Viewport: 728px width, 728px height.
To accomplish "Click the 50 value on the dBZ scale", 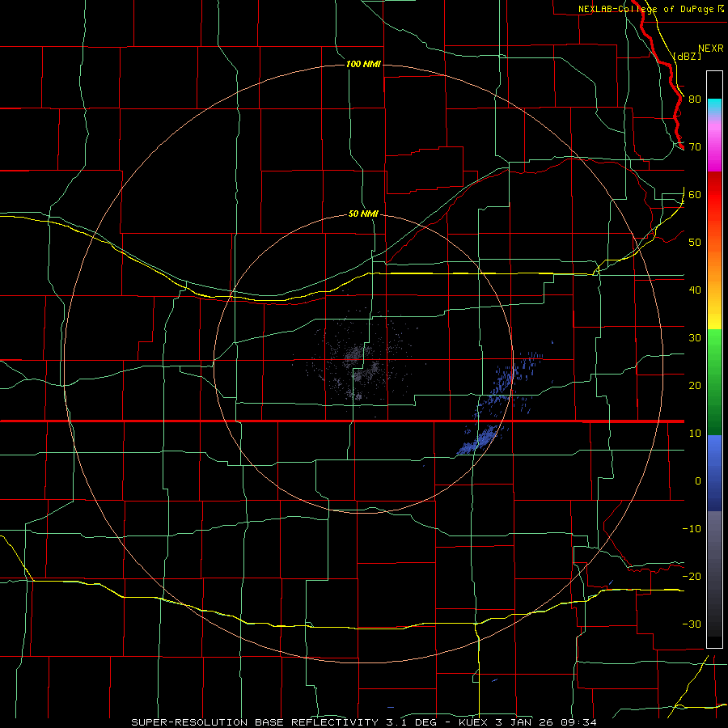I will 695,243.
